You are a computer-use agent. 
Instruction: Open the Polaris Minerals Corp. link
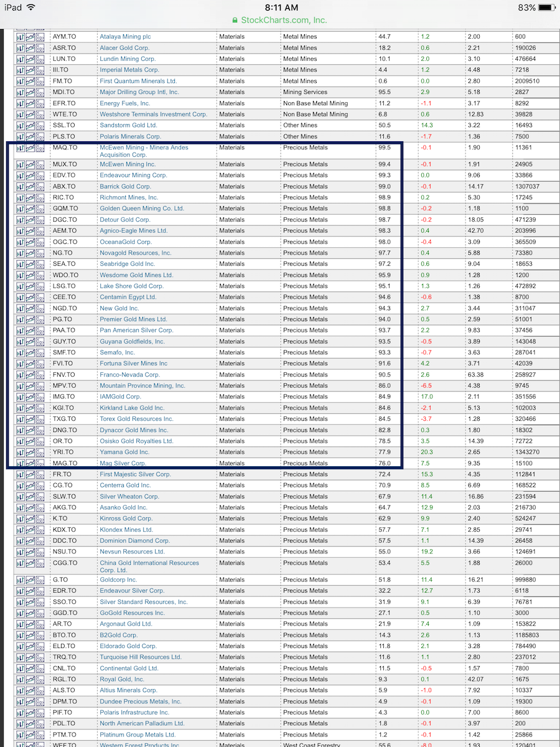pos(130,136)
